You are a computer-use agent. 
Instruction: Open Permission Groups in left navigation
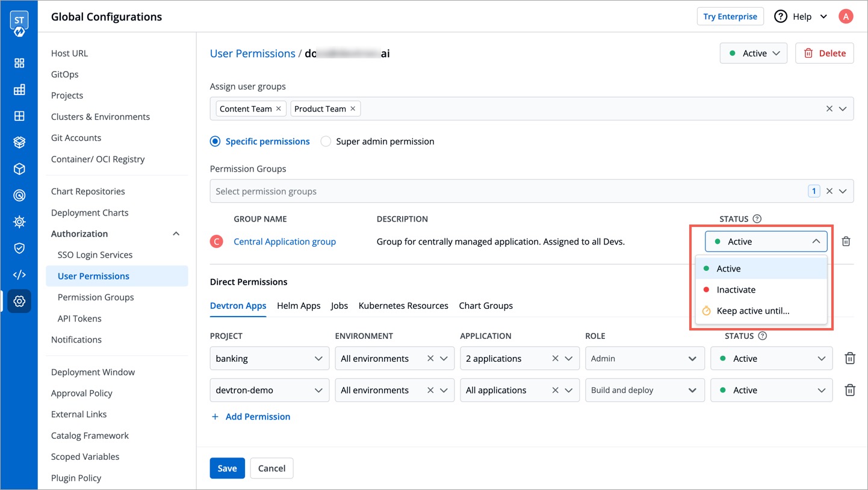(x=96, y=297)
